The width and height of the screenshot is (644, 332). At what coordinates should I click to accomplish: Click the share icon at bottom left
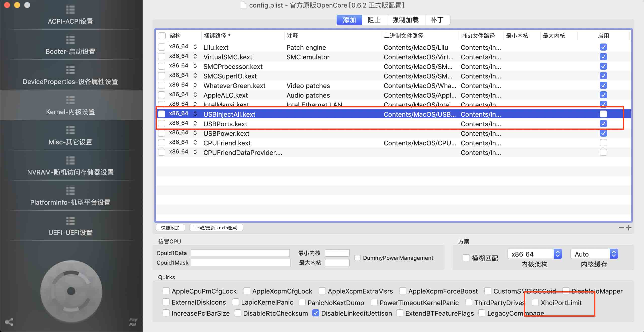click(9, 322)
